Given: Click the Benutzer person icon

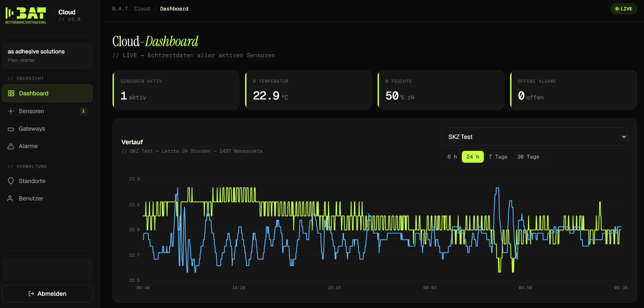Looking at the screenshot, I should pos(10,198).
